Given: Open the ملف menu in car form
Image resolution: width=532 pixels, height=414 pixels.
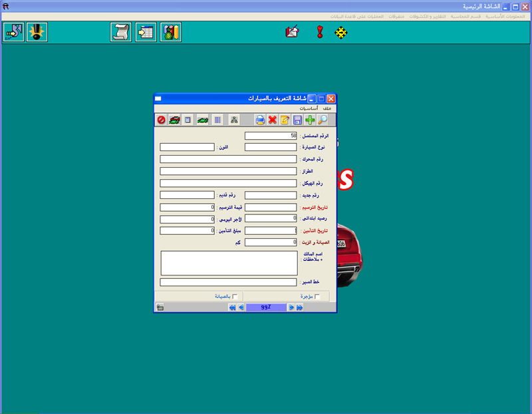Looking at the screenshot, I should (327, 108).
